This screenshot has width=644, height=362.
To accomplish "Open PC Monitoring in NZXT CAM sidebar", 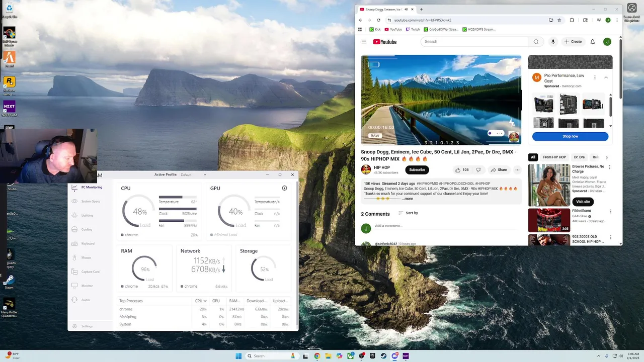I will (87, 187).
